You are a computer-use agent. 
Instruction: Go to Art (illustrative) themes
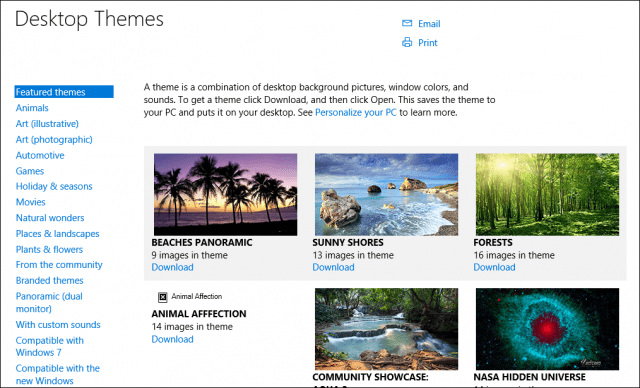click(47, 124)
